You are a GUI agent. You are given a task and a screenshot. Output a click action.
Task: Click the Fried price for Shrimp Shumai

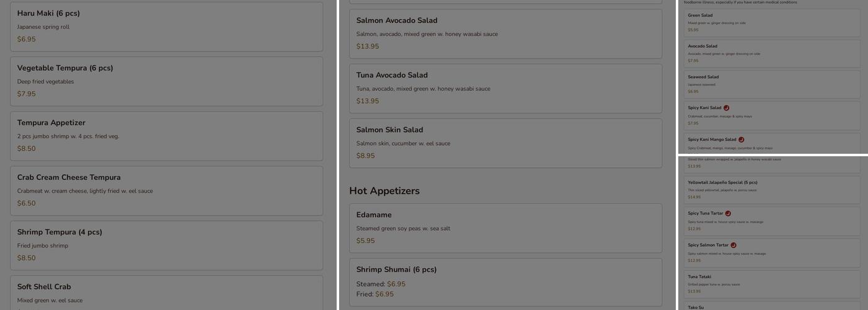click(384, 294)
